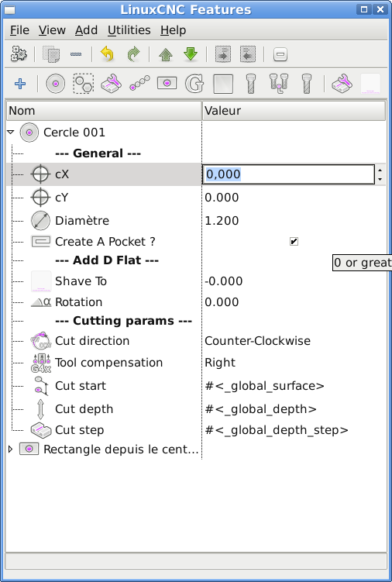Select the --- General --- header row
The width and height of the screenshot is (392, 582).
tap(98, 153)
